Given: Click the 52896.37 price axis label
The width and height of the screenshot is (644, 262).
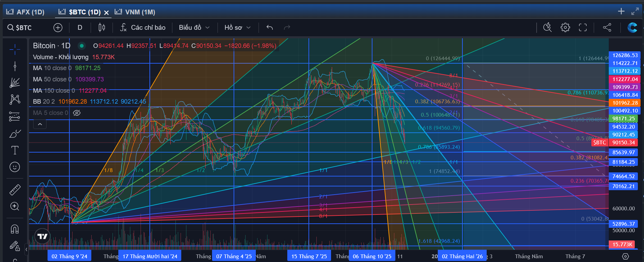Looking at the screenshot, I should 623,224.
